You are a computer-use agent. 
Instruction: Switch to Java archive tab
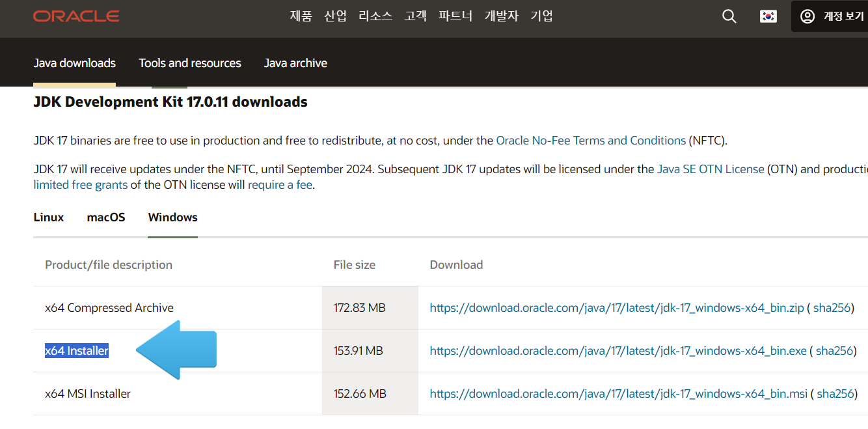[x=295, y=63]
